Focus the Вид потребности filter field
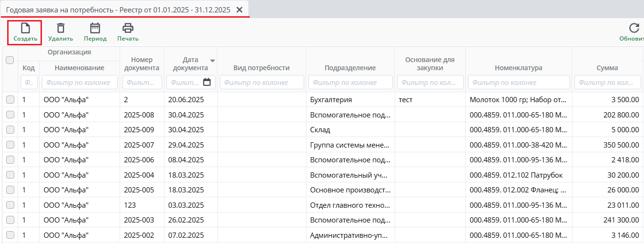 261,82
